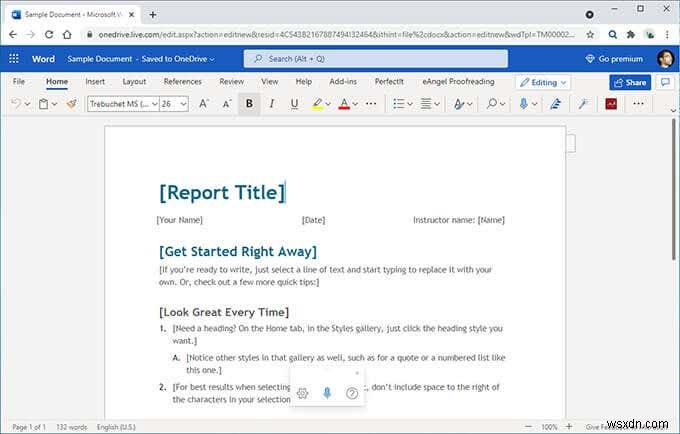Open highlight color dropdown arrow
The image size is (680, 434).
[328, 104]
